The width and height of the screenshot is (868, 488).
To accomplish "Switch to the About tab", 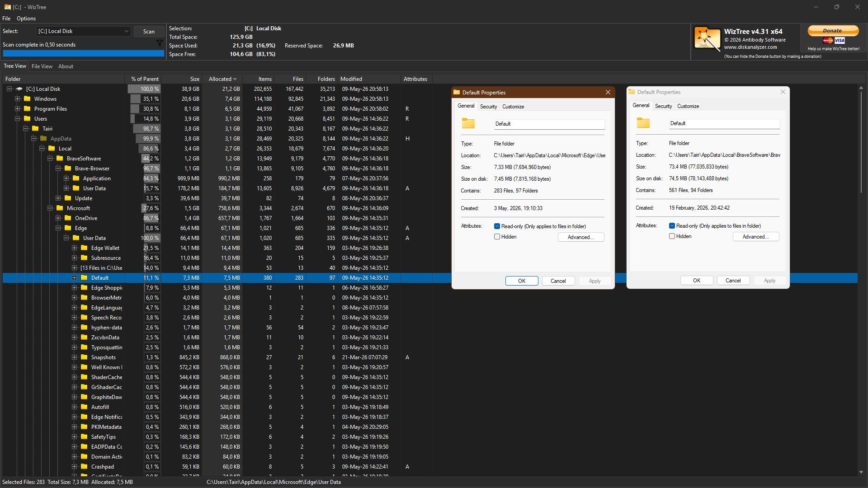I will pos(66,66).
